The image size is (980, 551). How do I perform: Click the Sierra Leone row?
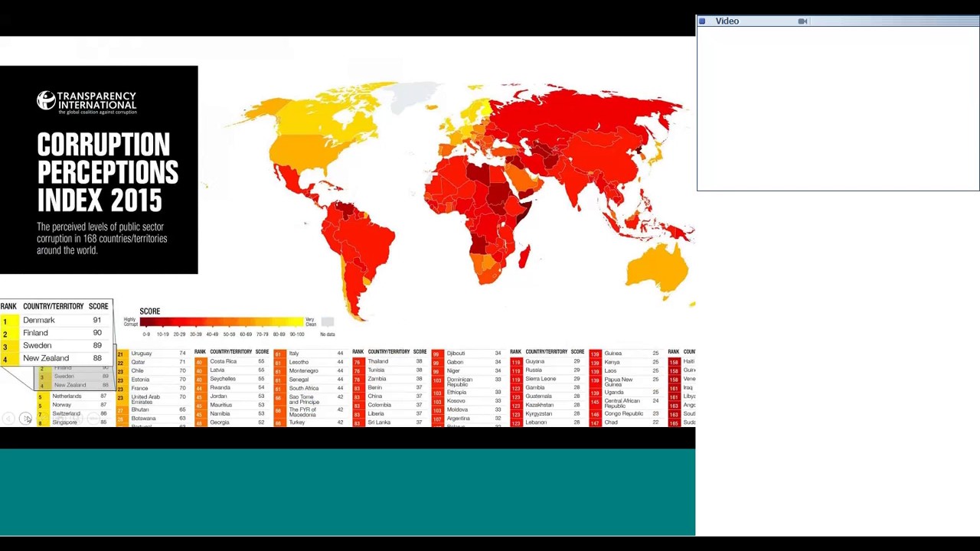click(547, 379)
